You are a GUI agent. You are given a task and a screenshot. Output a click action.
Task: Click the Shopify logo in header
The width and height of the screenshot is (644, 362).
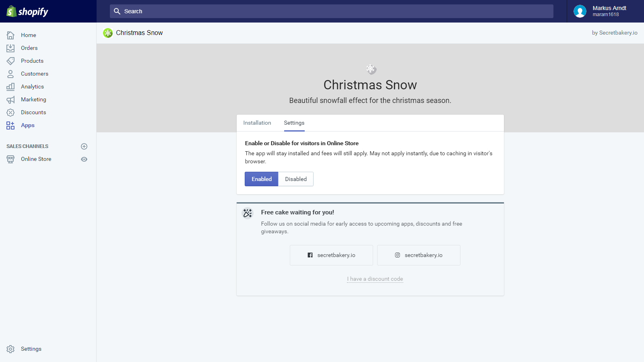click(27, 11)
